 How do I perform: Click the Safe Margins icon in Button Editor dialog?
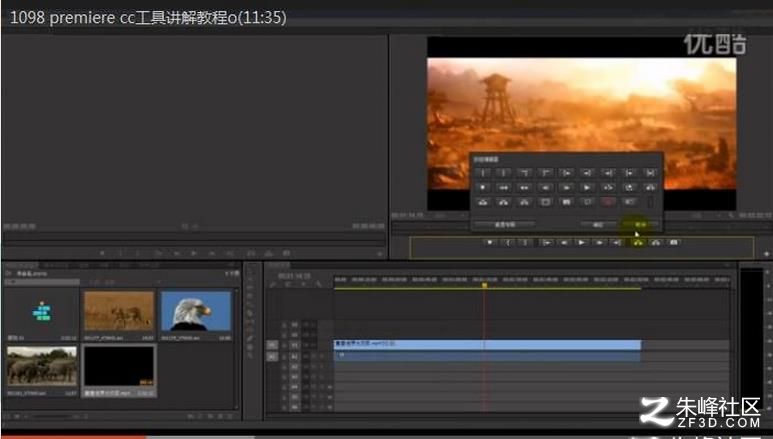coord(546,202)
